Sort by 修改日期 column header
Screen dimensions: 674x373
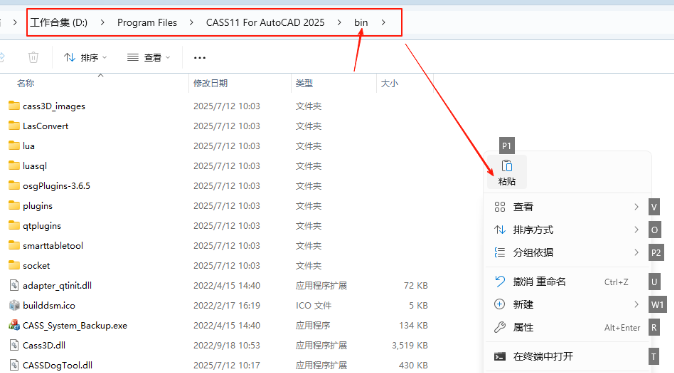210,83
